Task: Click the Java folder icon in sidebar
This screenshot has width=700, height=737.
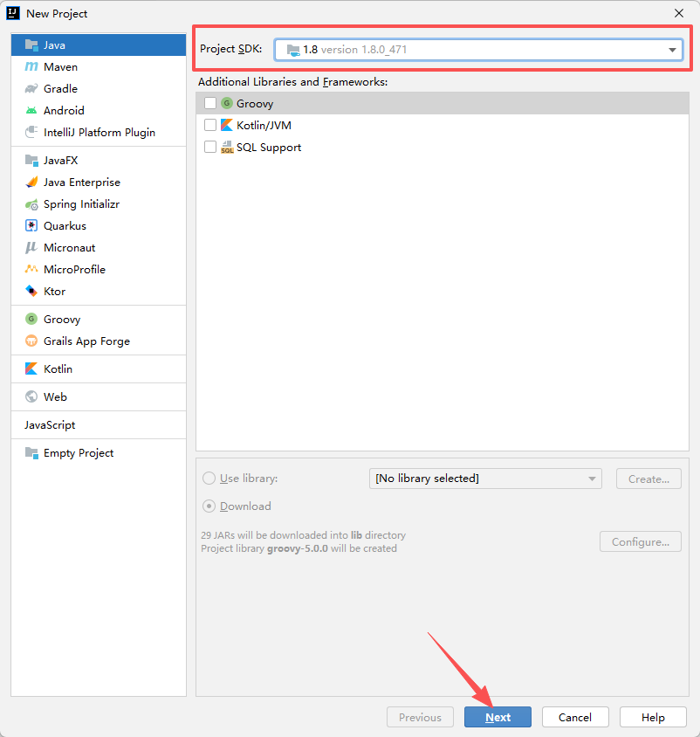Action: (31, 45)
